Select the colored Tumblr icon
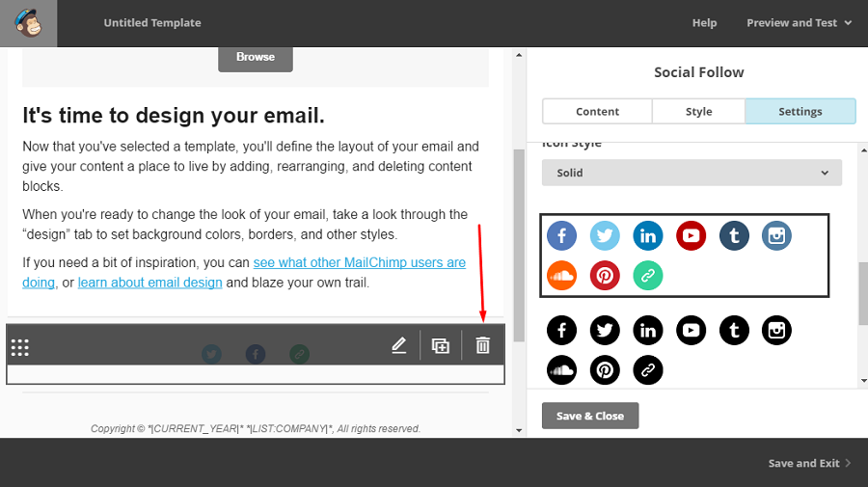Screen dimensions: 868x487 point(734,235)
